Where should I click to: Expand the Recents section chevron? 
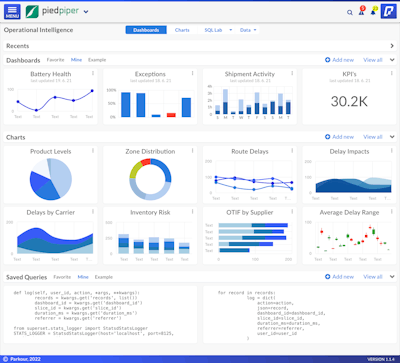tap(392, 46)
